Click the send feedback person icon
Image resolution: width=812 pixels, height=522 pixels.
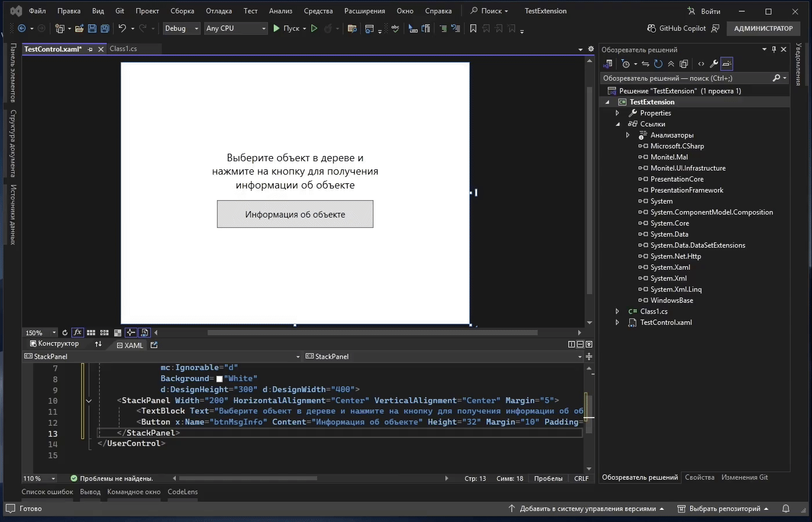(x=715, y=28)
